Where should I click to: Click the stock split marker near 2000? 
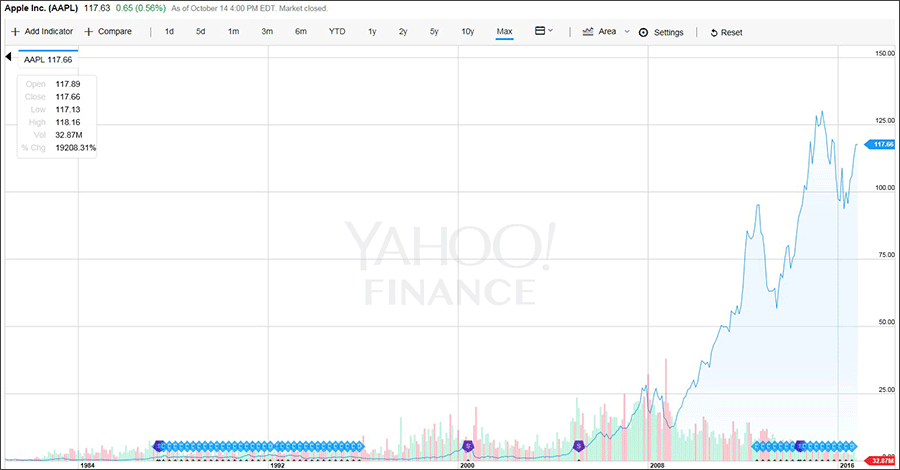[x=468, y=446]
